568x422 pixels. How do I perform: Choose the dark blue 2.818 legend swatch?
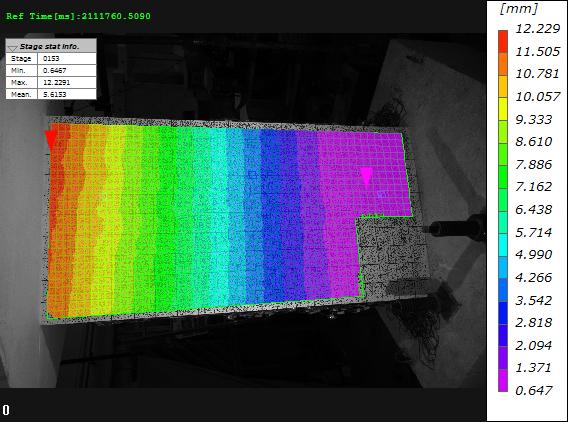coord(503,313)
